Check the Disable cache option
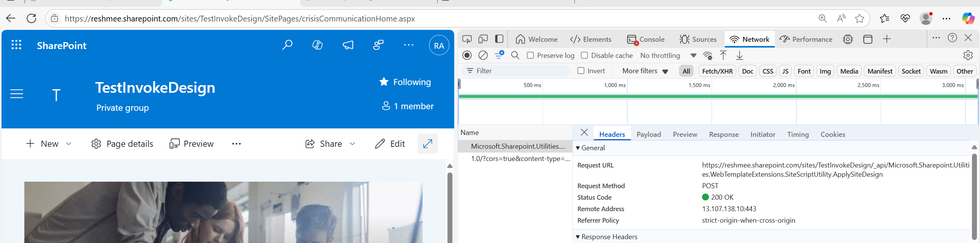 (x=584, y=56)
